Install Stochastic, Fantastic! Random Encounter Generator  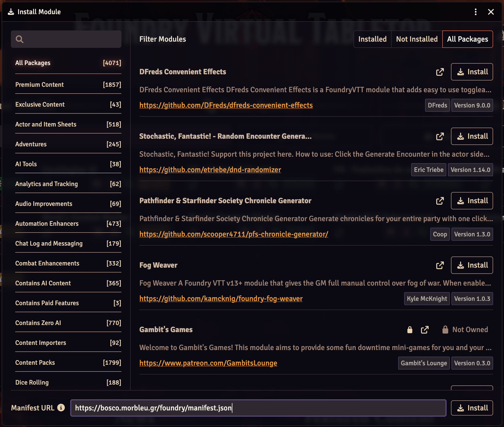(472, 136)
